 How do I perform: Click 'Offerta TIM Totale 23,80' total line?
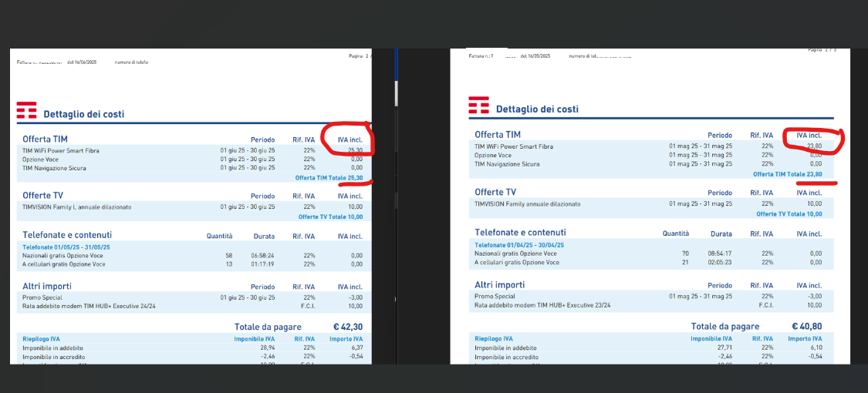tap(788, 174)
